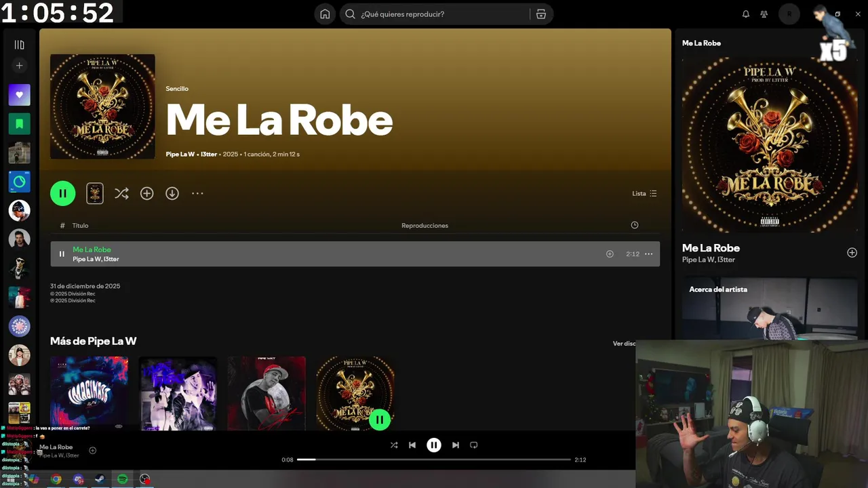
Task: Click the clock duration column header
Action: [x=635, y=225]
